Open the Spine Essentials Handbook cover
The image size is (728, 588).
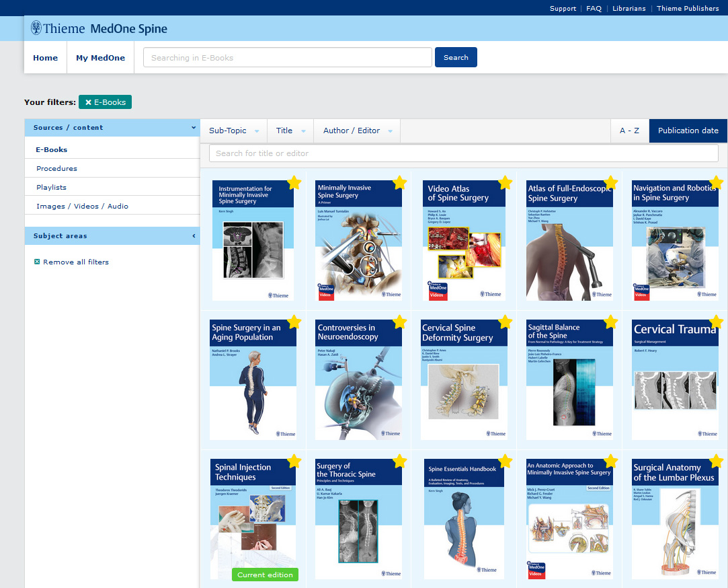(464, 519)
